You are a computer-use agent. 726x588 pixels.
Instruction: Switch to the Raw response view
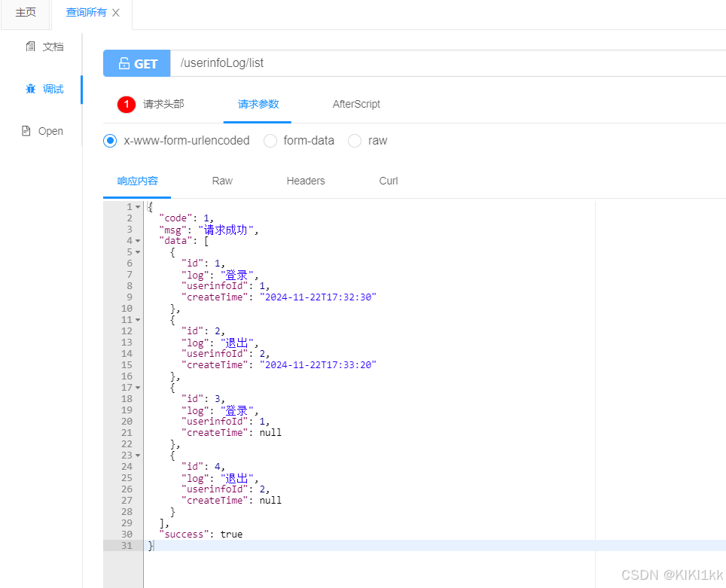(222, 181)
